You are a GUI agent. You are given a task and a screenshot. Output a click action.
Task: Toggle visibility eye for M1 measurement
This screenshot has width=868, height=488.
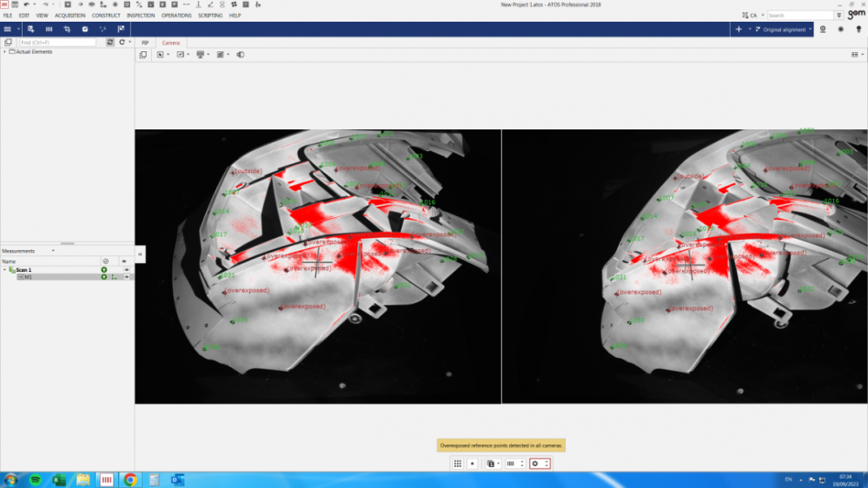126,277
